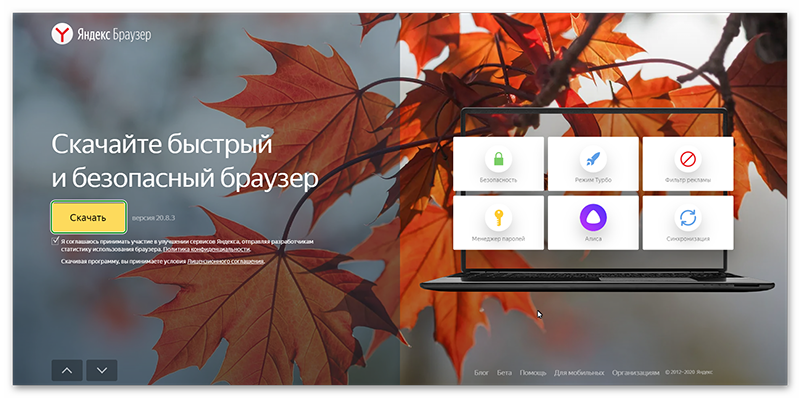Viewport: 800px width, 398px height.
Task: Click the Синхронизация card label
Action: coord(688,239)
